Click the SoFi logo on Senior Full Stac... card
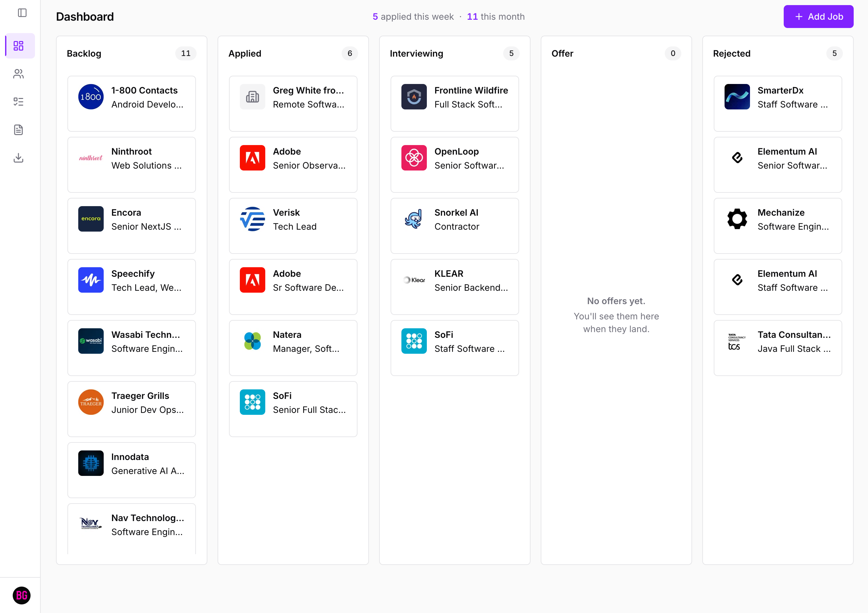The width and height of the screenshot is (868, 613). point(253,402)
